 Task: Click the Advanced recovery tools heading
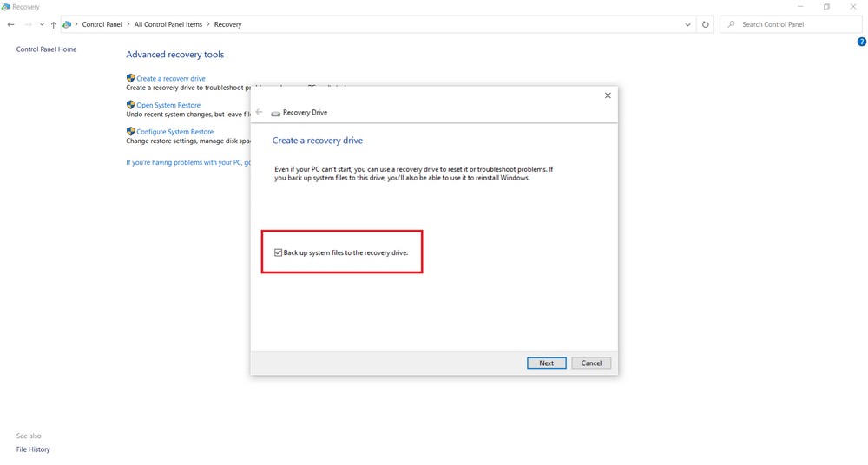tap(175, 55)
